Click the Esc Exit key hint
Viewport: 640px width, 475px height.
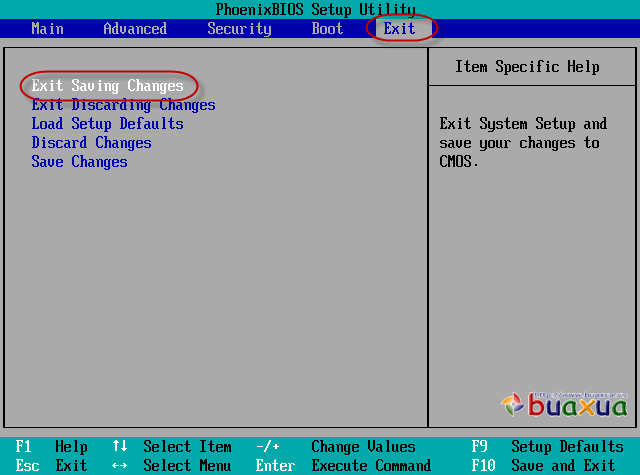click(x=51, y=466)
